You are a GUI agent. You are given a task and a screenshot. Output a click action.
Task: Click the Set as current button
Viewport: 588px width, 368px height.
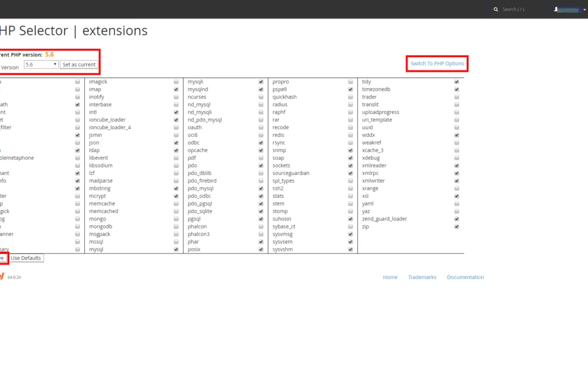tap(79, 64)
